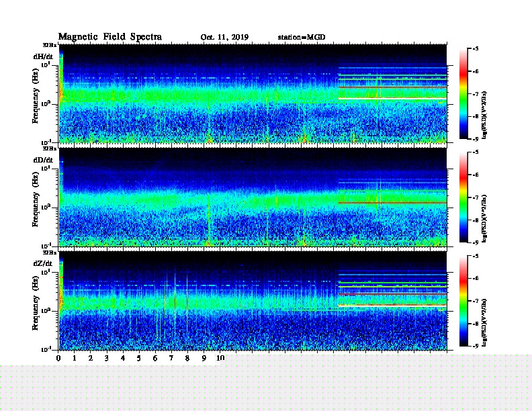Click the hour tick label "9" on time axis
The height and width of the screenshot is (411, 532).
[x=204, y=358]
